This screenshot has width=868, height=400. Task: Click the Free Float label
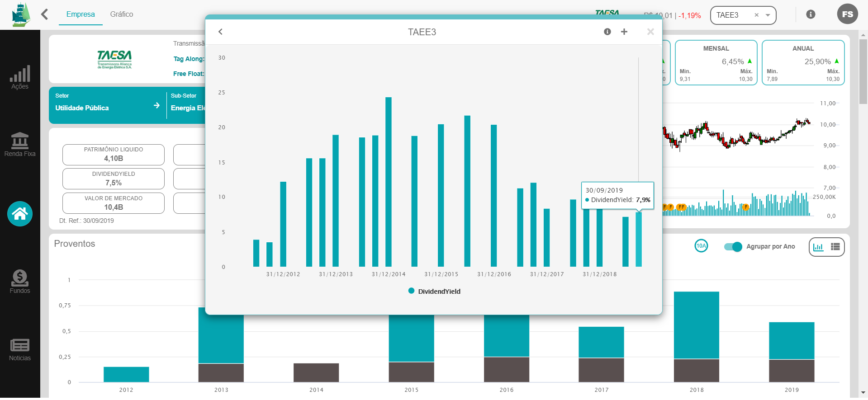[189, 74]
